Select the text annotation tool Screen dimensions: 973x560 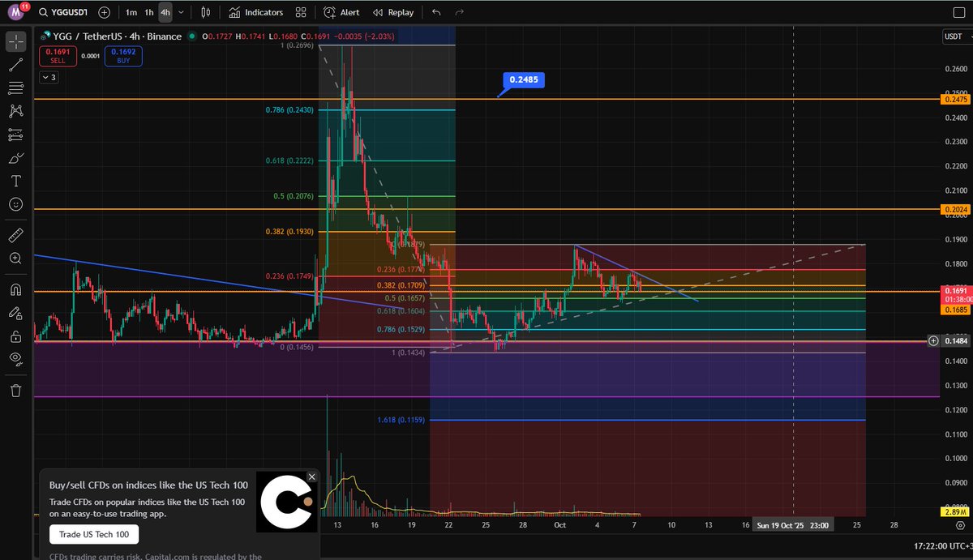(x=16, y=181)
